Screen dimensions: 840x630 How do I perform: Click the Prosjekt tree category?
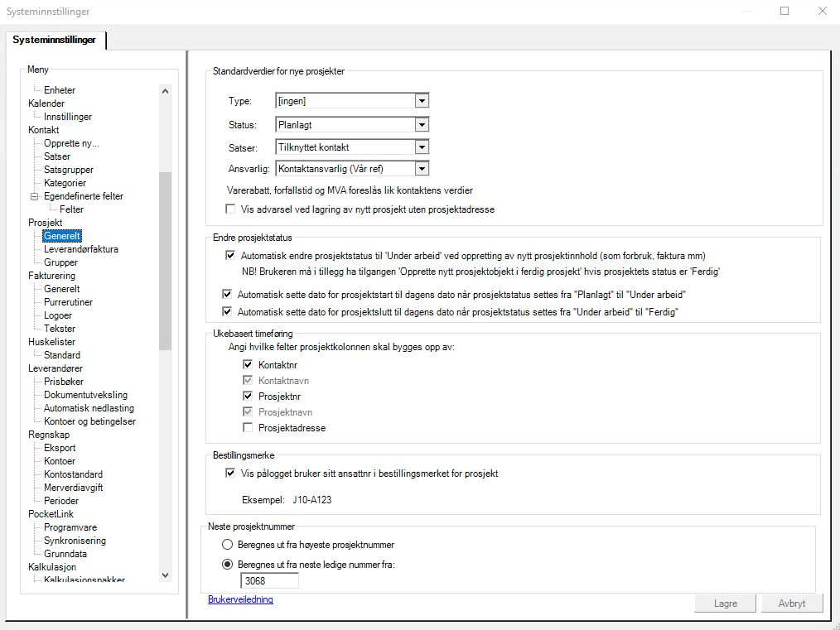[45, 223]
